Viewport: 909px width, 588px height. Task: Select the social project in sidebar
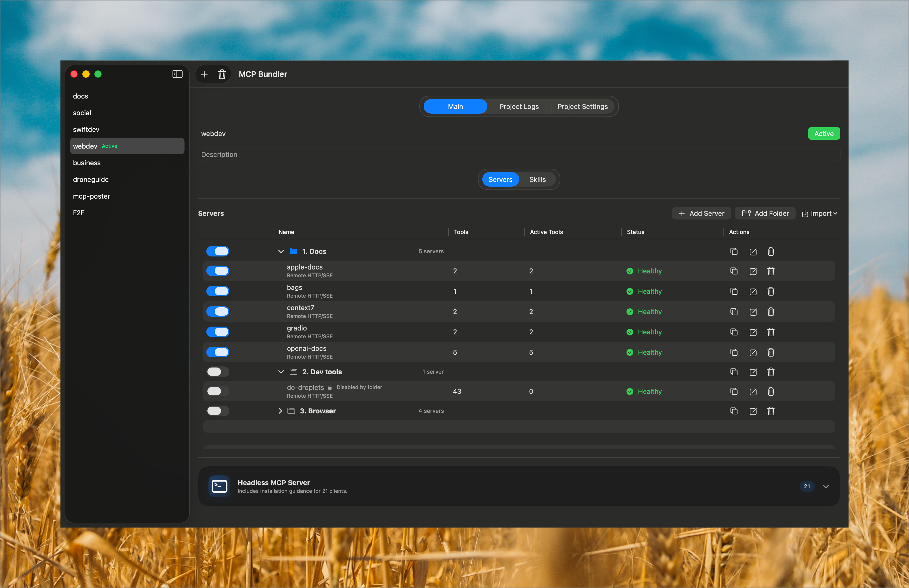tap(127, 113)
